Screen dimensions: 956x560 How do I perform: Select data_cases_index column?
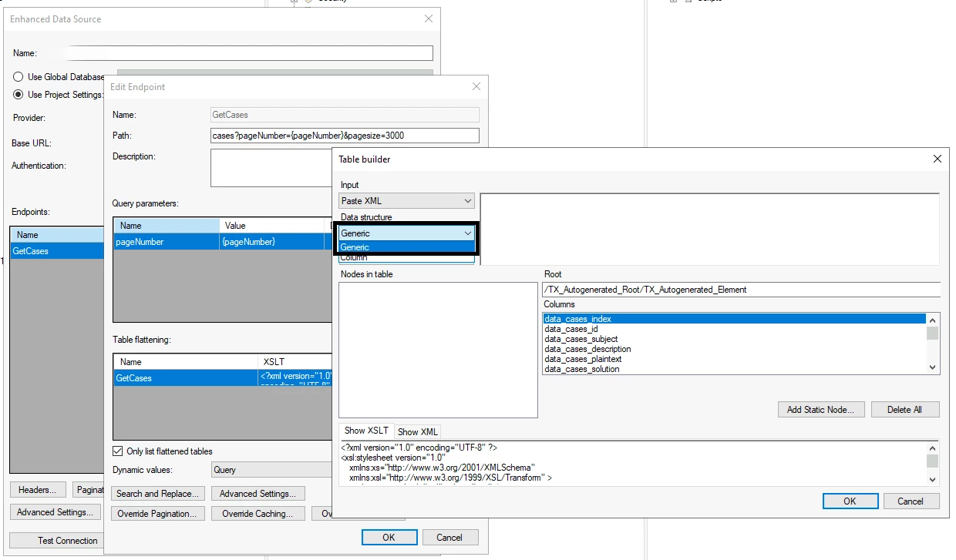[x=734, y=319]
